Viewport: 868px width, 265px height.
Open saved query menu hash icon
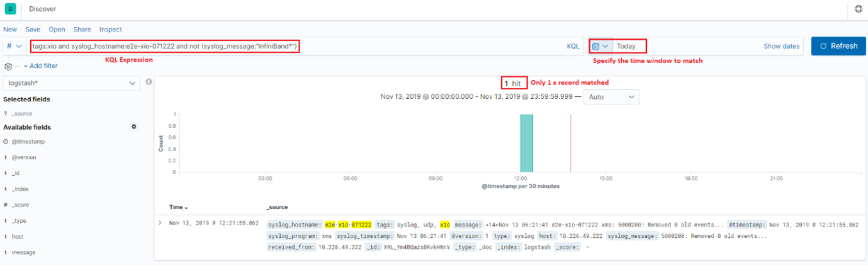[15, 46]
